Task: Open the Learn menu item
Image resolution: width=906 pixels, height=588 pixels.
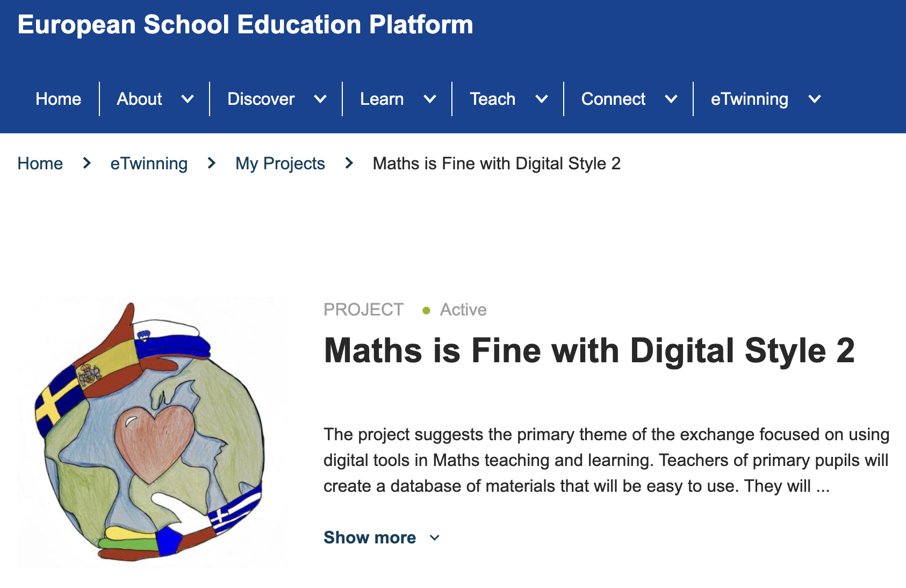Action: tap(382, 99)
